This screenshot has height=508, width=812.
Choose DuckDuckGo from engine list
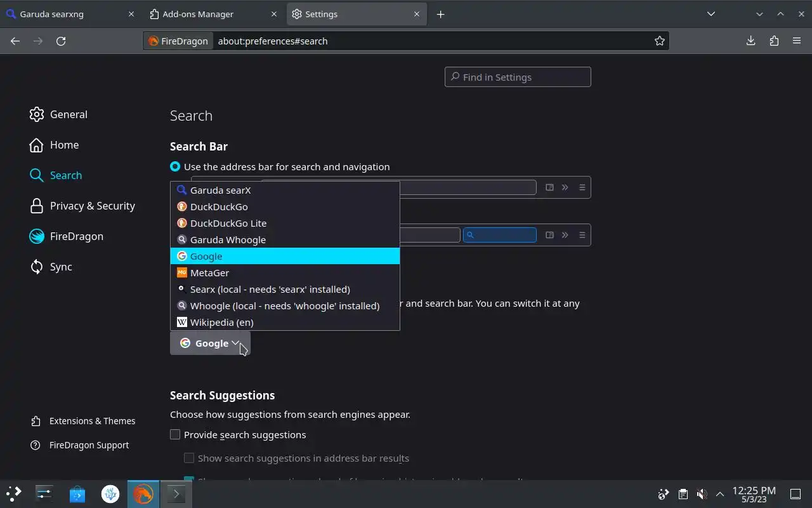click(285, 206)
